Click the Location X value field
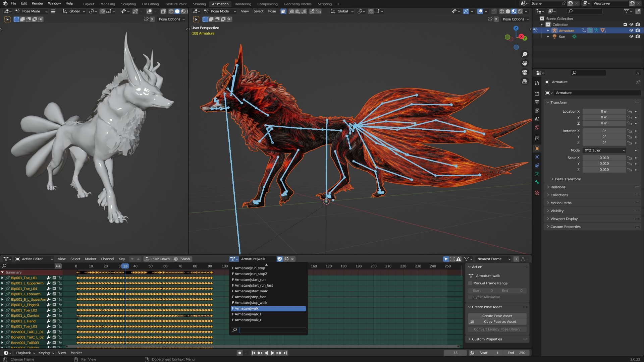This screenshot has height=362, width=644. tap(604, 112)
